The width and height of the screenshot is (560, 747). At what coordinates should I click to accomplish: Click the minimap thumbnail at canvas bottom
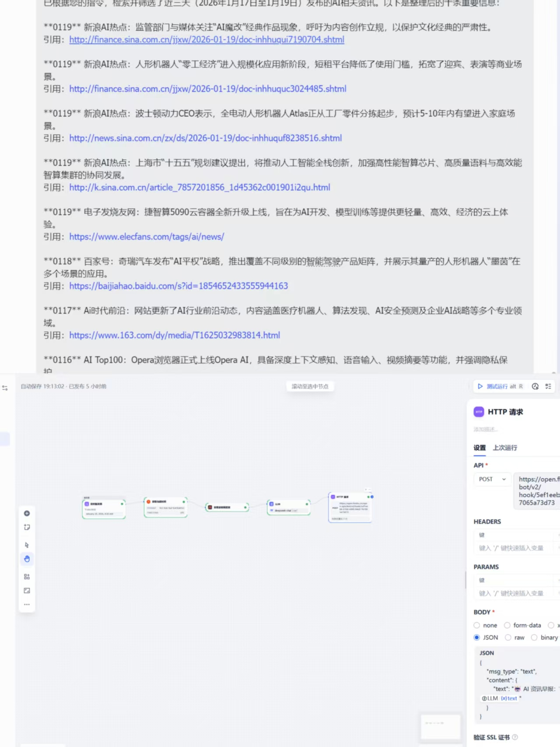440,727
